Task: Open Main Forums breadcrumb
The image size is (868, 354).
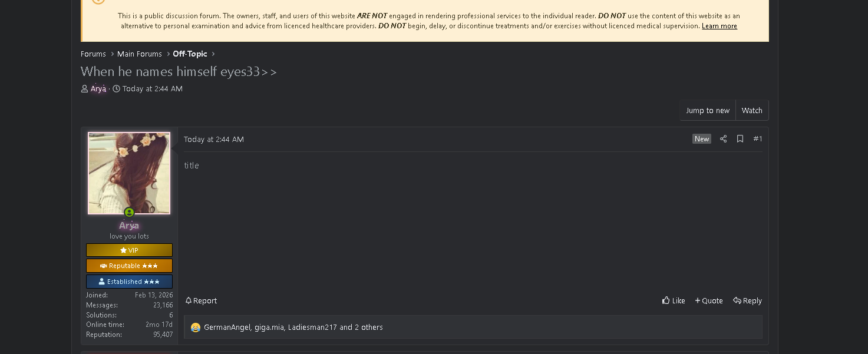Action: pos(140,54)
